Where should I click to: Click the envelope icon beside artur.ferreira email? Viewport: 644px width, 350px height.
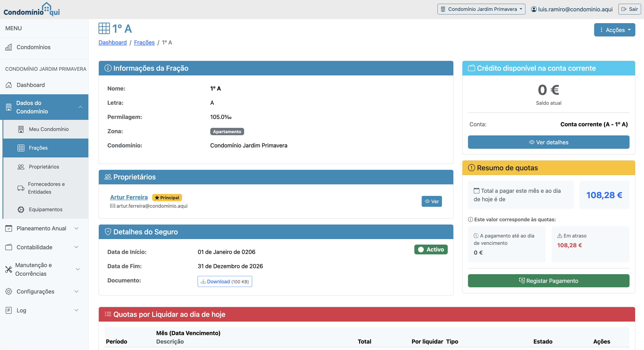113,206
